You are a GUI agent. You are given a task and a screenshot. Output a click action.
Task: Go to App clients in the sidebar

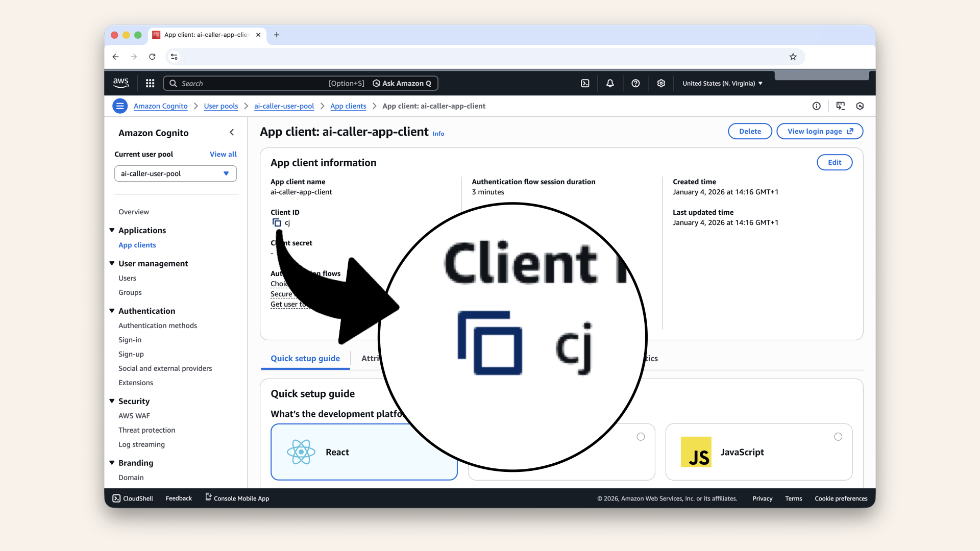coord(137,245)
